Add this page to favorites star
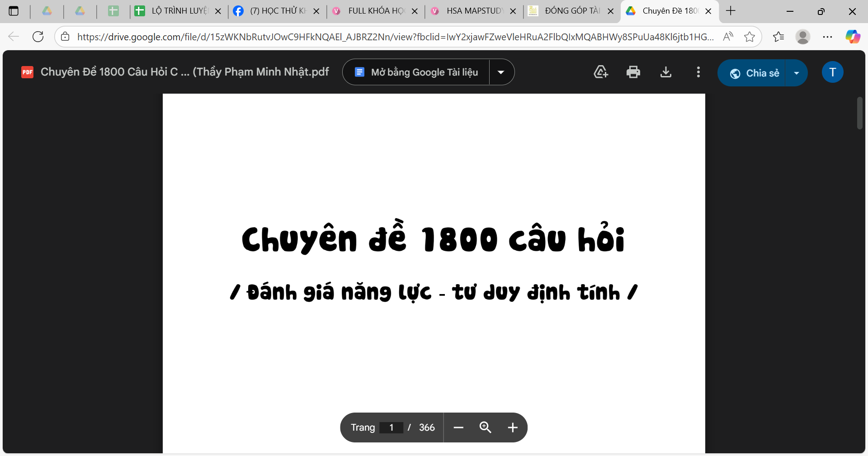868x456 pixels. pyautogui.click(x=749, y=37)
